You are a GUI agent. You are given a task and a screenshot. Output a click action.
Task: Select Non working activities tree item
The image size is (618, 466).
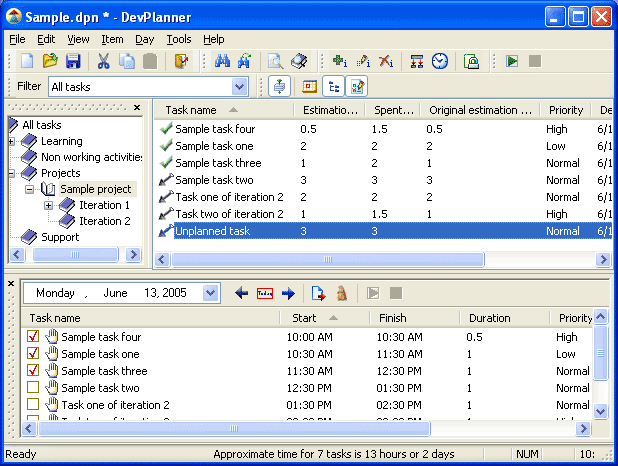(91, 157)
